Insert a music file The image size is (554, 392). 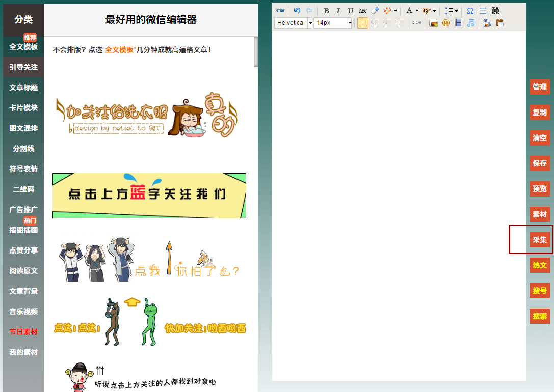[x=470, y=22]
